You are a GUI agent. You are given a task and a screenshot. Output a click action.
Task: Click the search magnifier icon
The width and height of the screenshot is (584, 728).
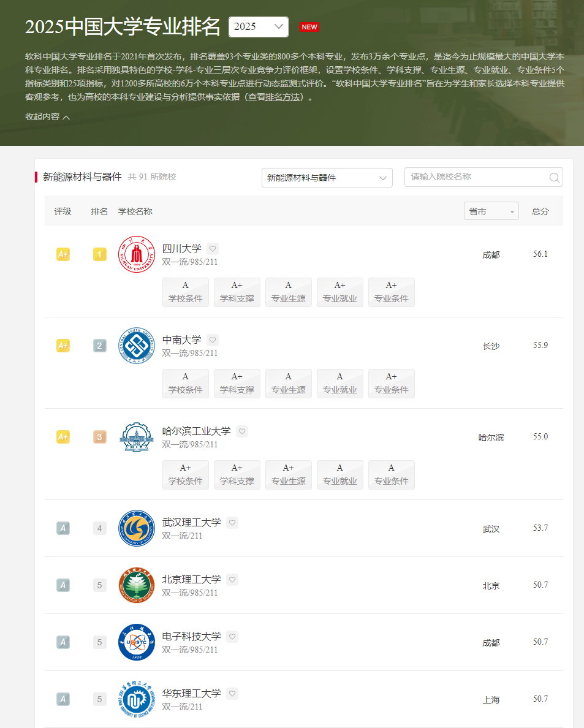555,177
